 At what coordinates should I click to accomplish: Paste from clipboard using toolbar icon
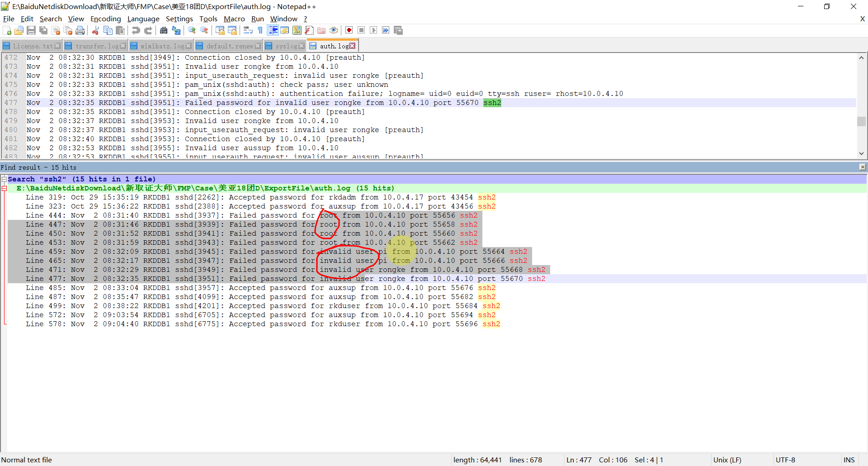(120, 30)
